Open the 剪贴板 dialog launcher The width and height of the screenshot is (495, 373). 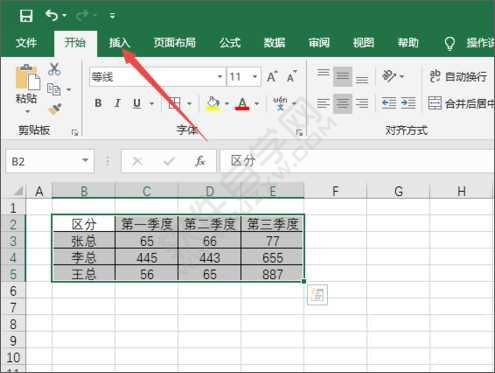pos(75,132)
